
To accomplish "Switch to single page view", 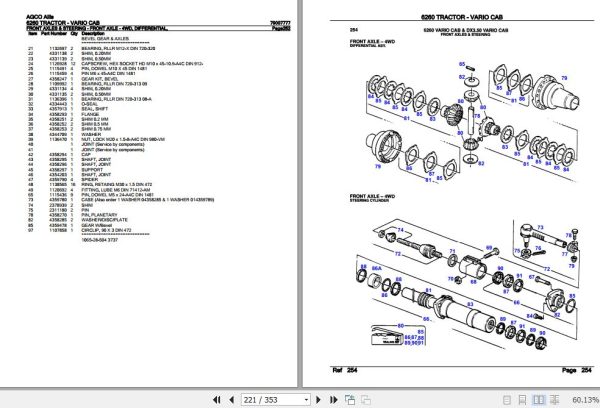I will coord(507,400).
